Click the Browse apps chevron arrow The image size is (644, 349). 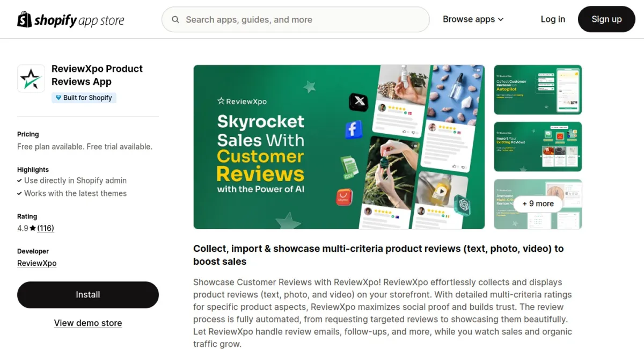[x=501, y=20]
